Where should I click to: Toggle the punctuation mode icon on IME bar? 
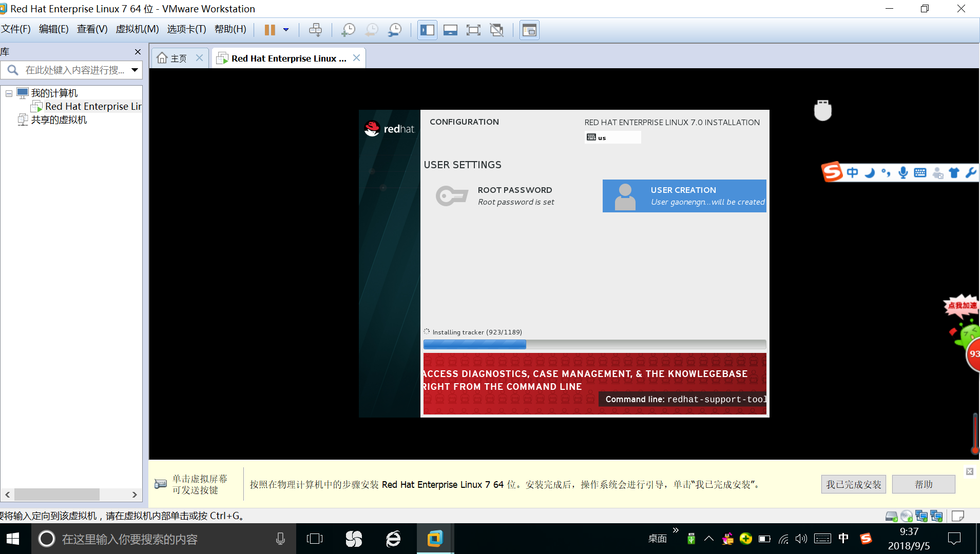tap(886, 173)
